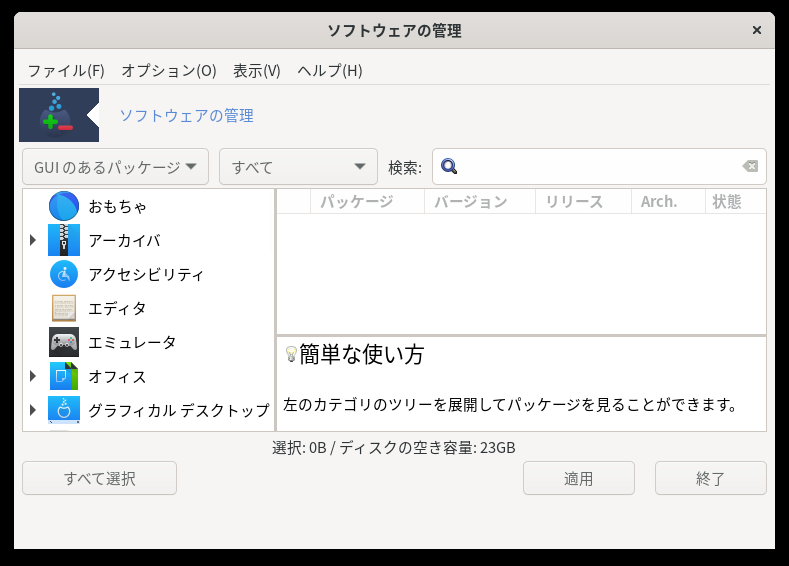Click the 終了 button
789x566 pixels.
(711, 478)
